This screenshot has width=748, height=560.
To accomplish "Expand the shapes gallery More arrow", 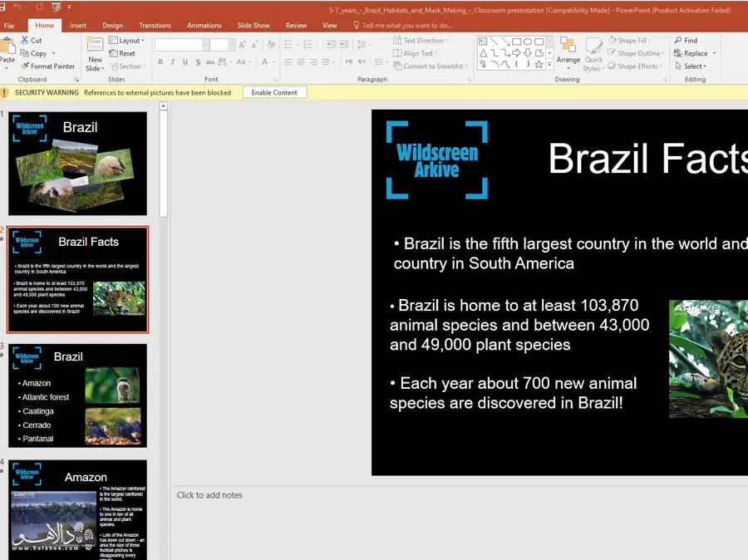I will click(x=549, y=65).
